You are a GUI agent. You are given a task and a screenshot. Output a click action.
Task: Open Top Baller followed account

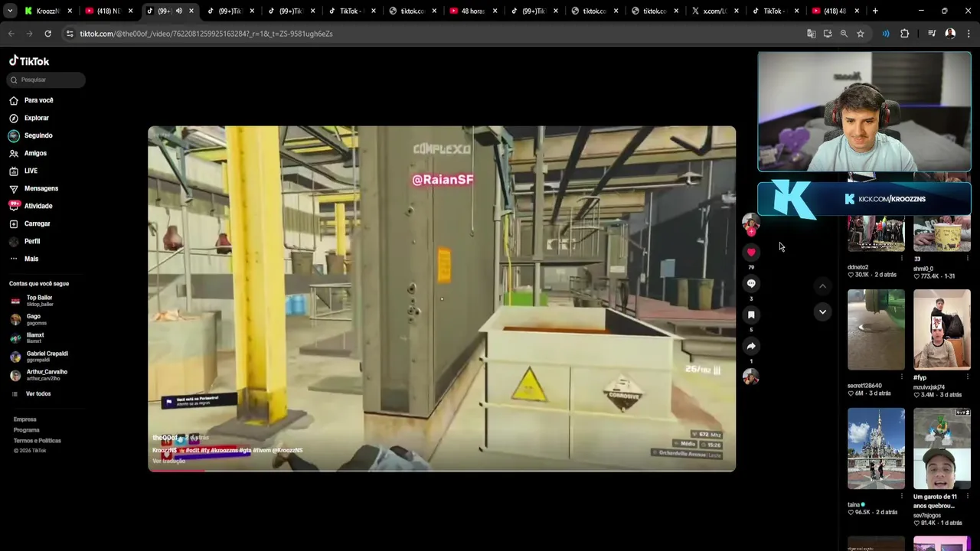click(x=31, y=300)
